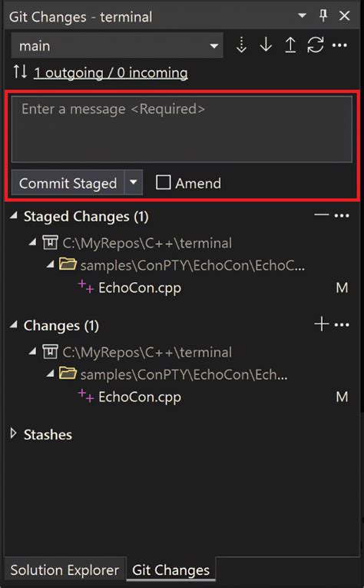Click the Commit Staged button
The height and width of the screenshot is (588, 364).
tap(68, 183)
